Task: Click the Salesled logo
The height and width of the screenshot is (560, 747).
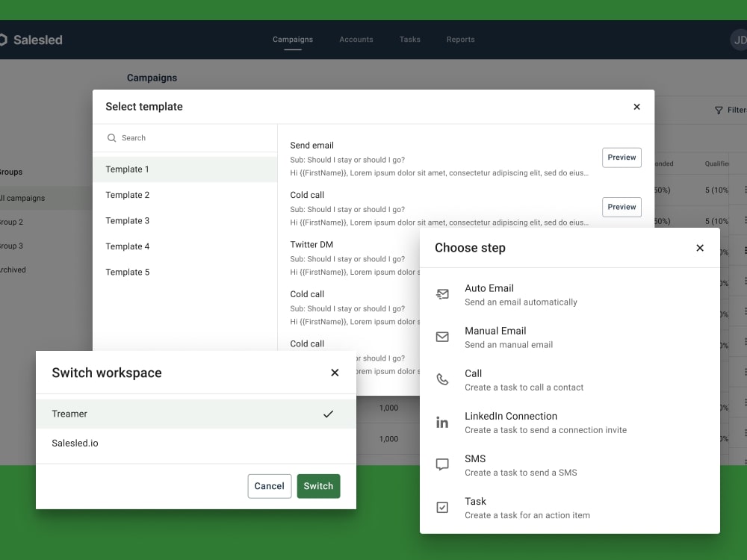Action: point(31,40)
